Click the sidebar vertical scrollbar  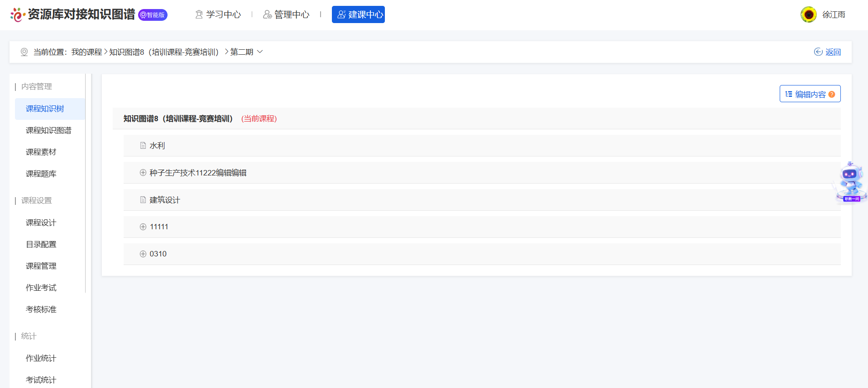[x=86, y=183]
